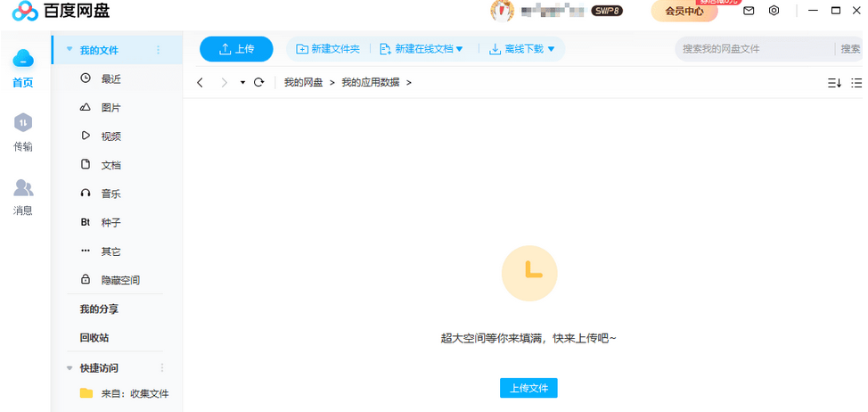Click the 首页 home cloud icon
Image resolution: width=868 pixels, height=412 pixels.
click(x=23, y=59)
